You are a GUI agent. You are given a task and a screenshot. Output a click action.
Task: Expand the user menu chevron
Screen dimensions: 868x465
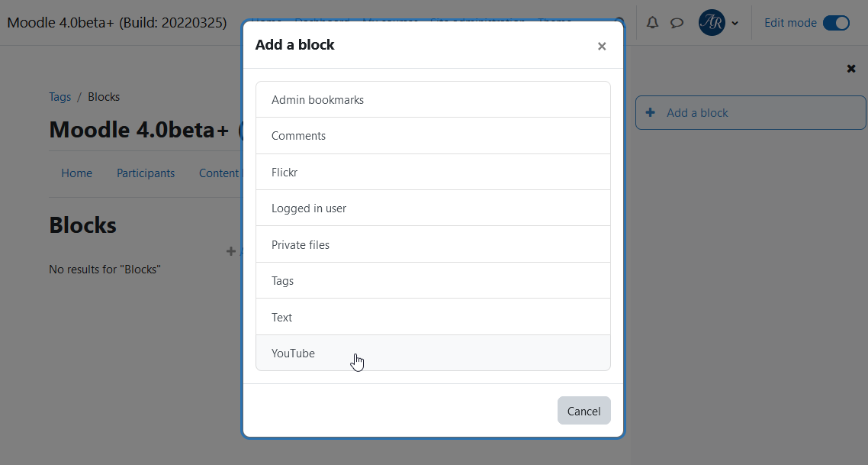click(x=735, y=23)
